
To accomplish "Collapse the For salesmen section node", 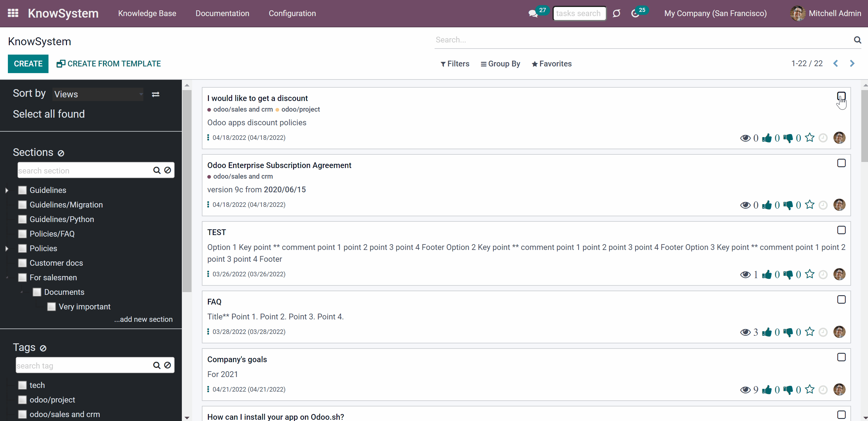I will 7,278.
